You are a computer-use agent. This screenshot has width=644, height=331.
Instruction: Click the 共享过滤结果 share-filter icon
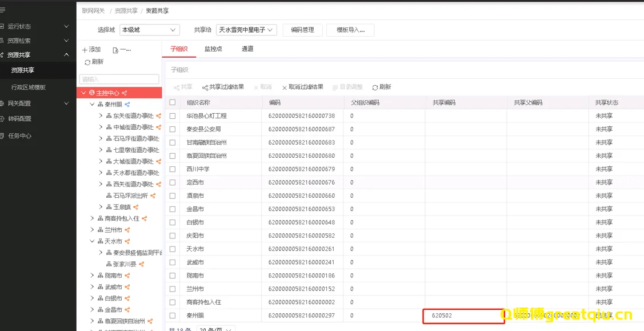pos(222,87)
